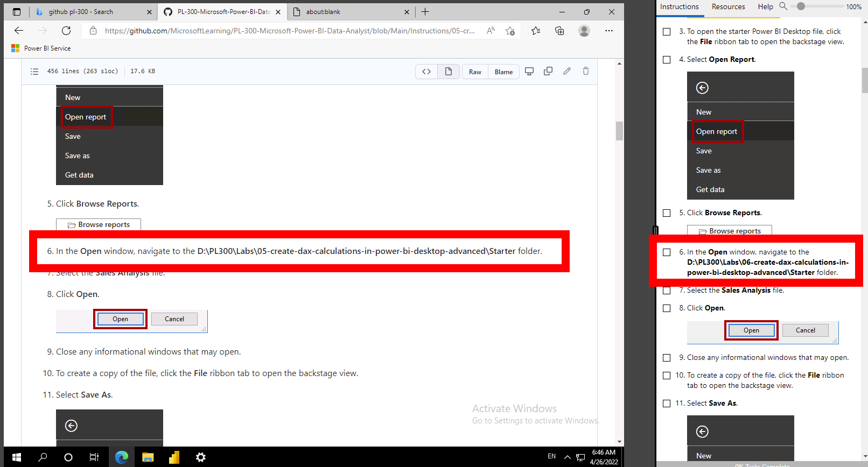Open the Help tab in lab pane
The image size is (868, 467).
pyautogui.click(x=765, y=6)
